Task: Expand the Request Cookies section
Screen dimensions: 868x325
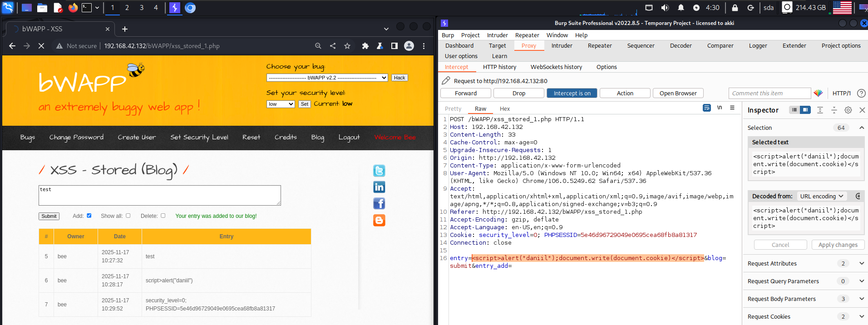Action: click(861, 316)
